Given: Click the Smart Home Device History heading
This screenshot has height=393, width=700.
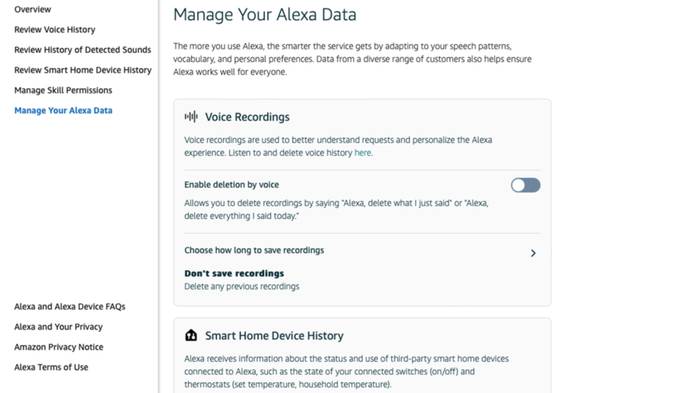Looking at the screenshot, I should [274, 335].
